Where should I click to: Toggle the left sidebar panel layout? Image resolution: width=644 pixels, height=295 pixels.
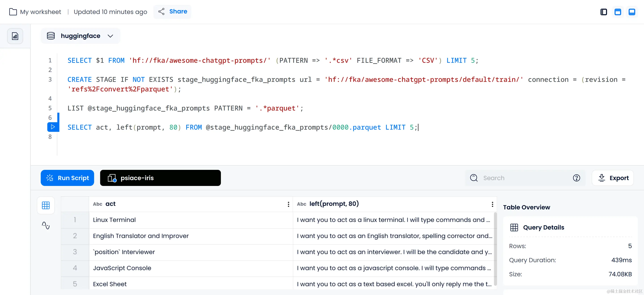tap(604, 12)
